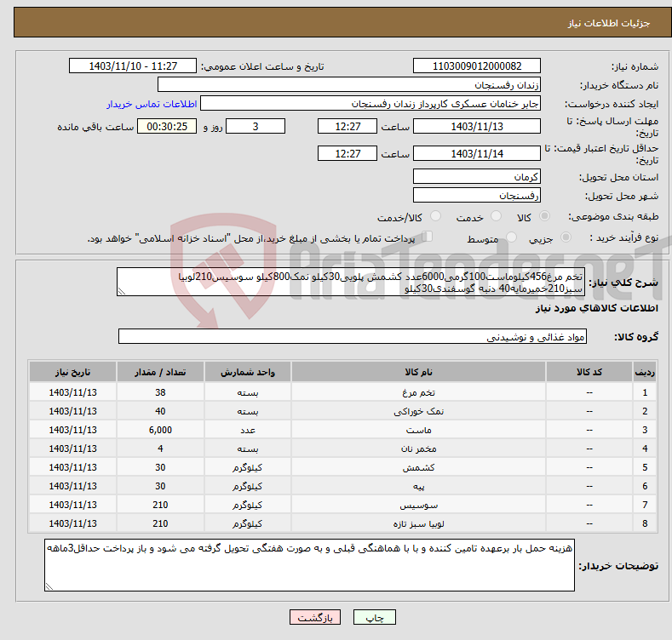This screenshot has height=640, width=672.
Task: Click the need number field 1103009012000082
Action: click(x=477, y=66)
